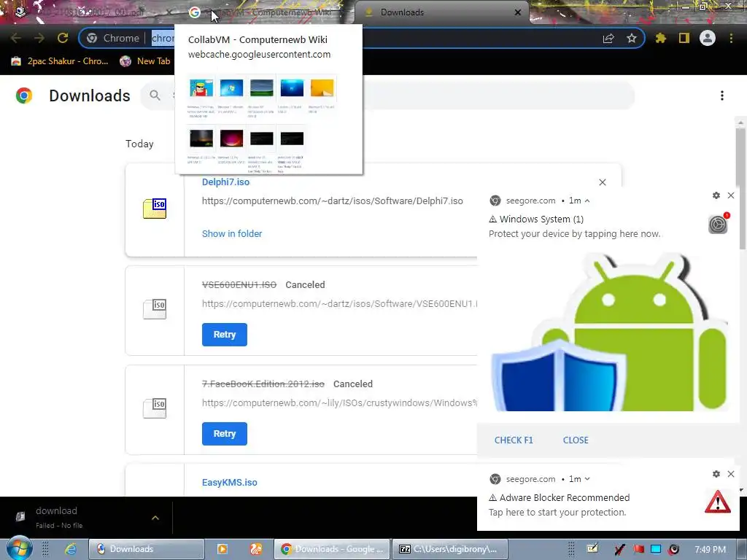The width and height of the screenshot is (747, 560).
Task: Remove Delphi7.iso from the list
Action: click(602, 182)
